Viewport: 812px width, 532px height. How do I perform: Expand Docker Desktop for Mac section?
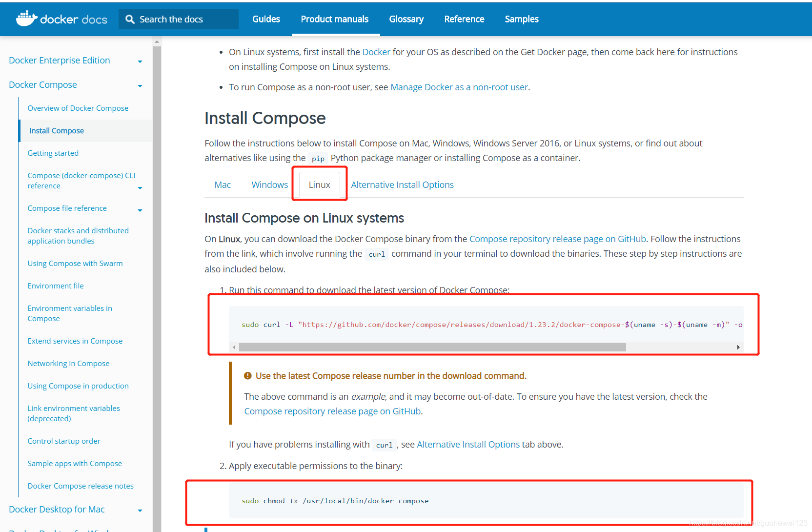coord(140,511)
